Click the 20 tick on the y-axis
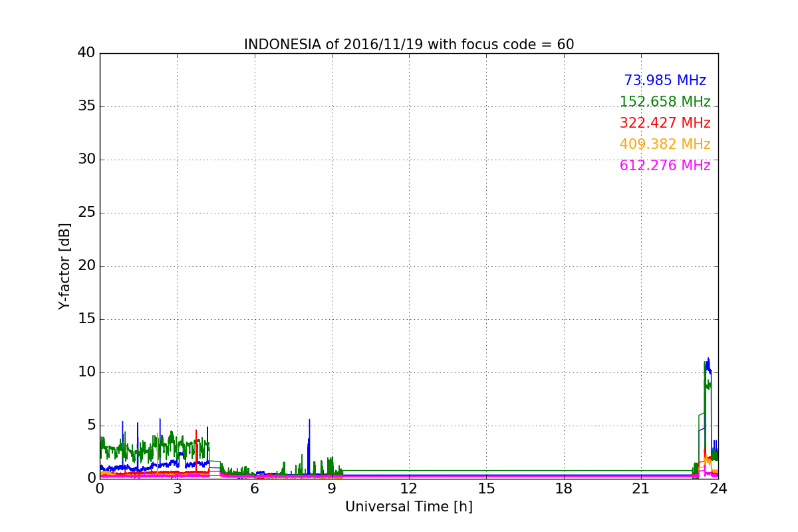The image size is (798, 532). coord(86,266)
